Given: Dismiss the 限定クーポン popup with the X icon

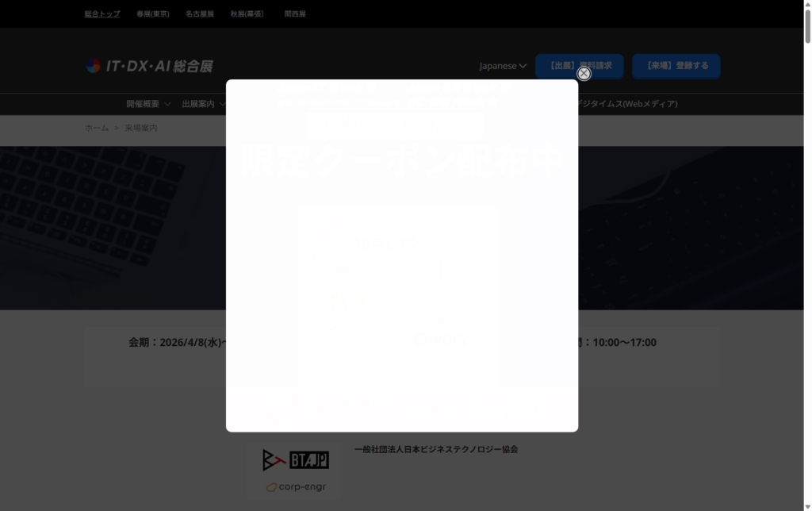Looking at the screenshot, I should point(584,73).
